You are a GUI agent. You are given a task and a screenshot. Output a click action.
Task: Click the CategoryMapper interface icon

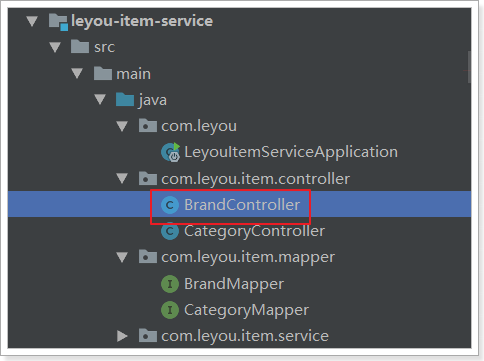(170, 310)
